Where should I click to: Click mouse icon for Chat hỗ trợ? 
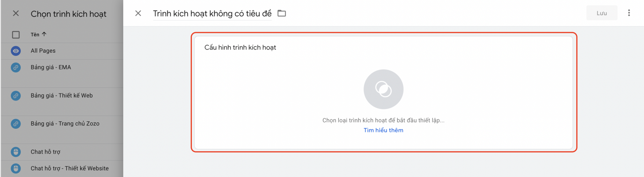point(16,152)
